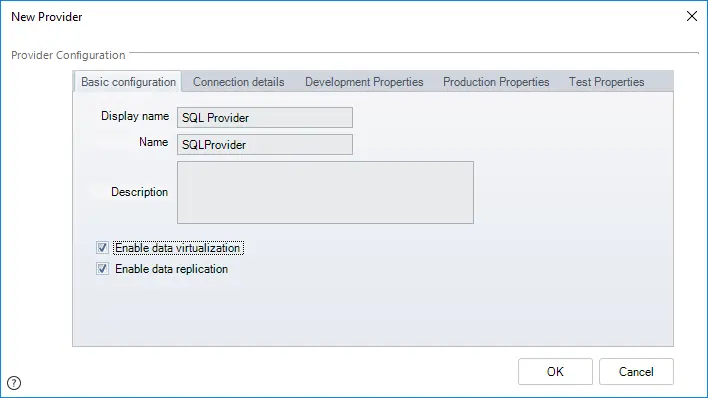The image size is (708, 398).
Task: Toggle Enable data virtualization checkbox
Action: tap(102, 248)
